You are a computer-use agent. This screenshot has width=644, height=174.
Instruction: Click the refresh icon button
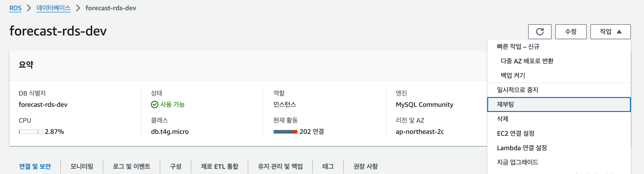[539, 32]
